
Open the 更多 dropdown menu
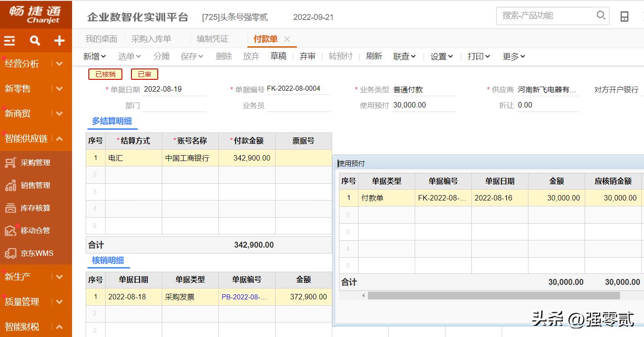513,56
